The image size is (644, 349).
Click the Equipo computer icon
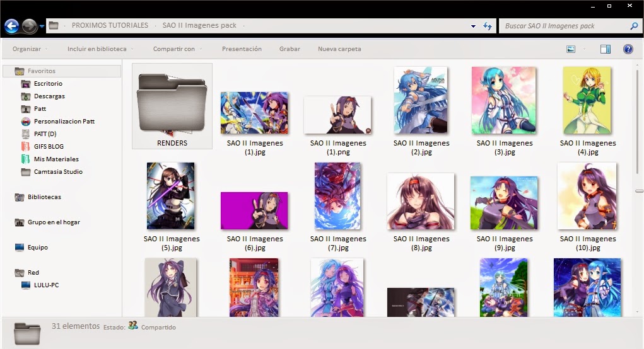click(20, 248)
